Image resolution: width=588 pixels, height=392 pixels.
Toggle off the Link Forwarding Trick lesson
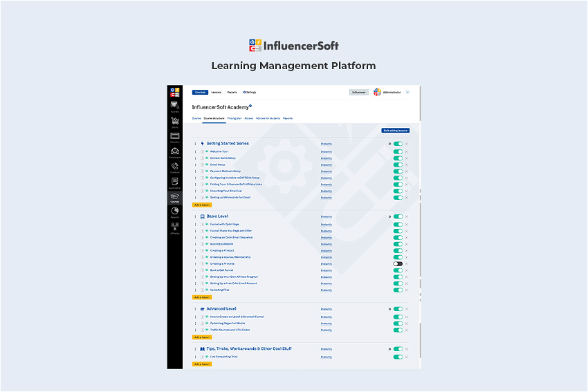coord(398,357)
